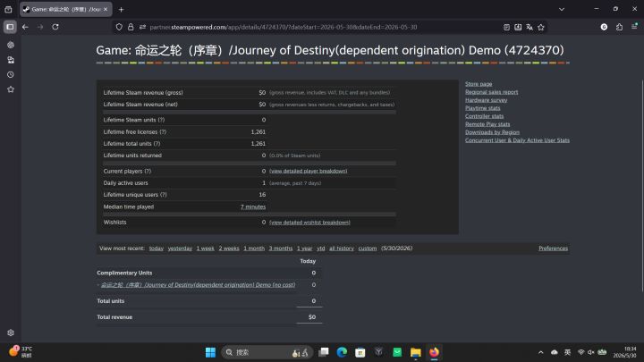Open the extensions puzzle icon
This screenshot has width=644, height=362.
point(619,27)
